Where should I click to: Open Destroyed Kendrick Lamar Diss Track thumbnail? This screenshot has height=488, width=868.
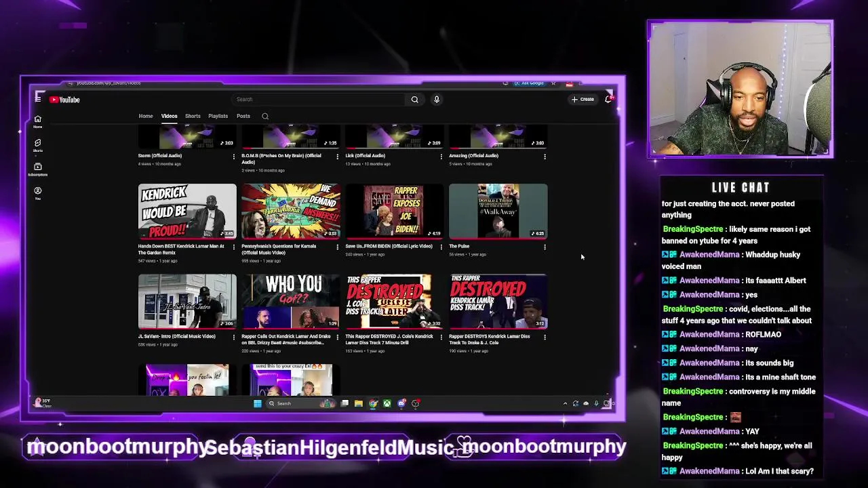[x=498, y=302]
